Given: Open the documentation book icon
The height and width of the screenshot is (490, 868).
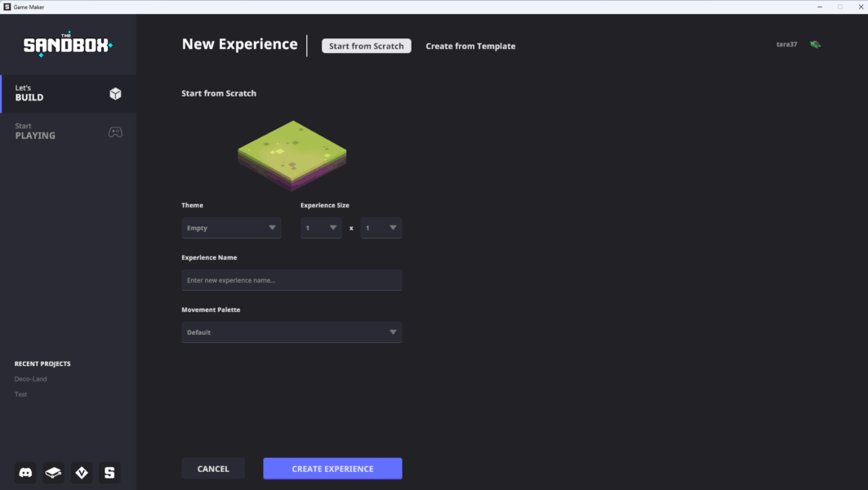Looking at the screenshot, I should [53, 473].
